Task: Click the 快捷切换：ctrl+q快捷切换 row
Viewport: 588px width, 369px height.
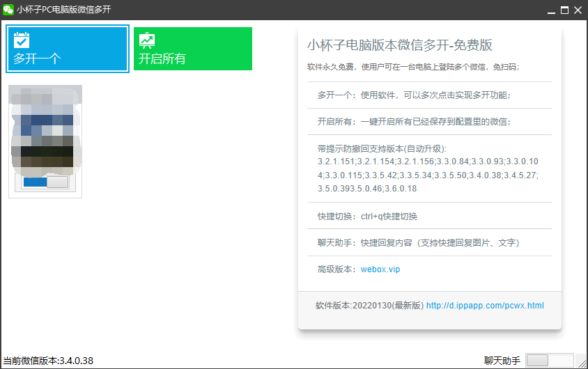Action: (x=430, y=216)
